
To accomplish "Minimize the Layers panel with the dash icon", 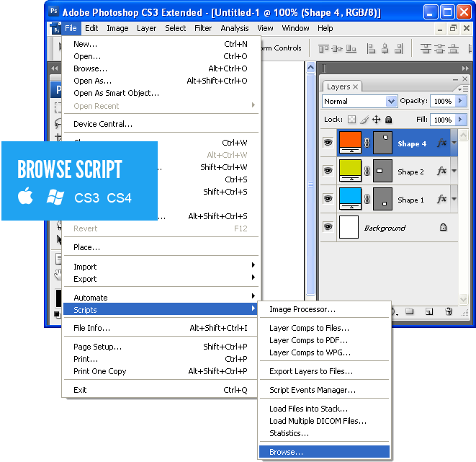I will 455,79.
